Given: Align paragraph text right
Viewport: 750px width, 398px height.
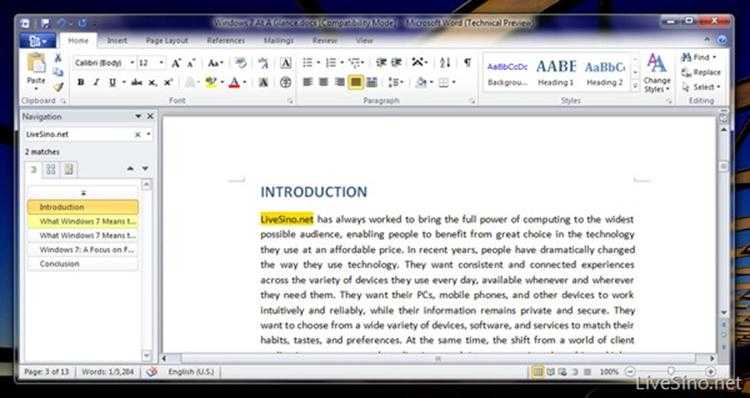Looking at the screenshot, I should [340, 83].
